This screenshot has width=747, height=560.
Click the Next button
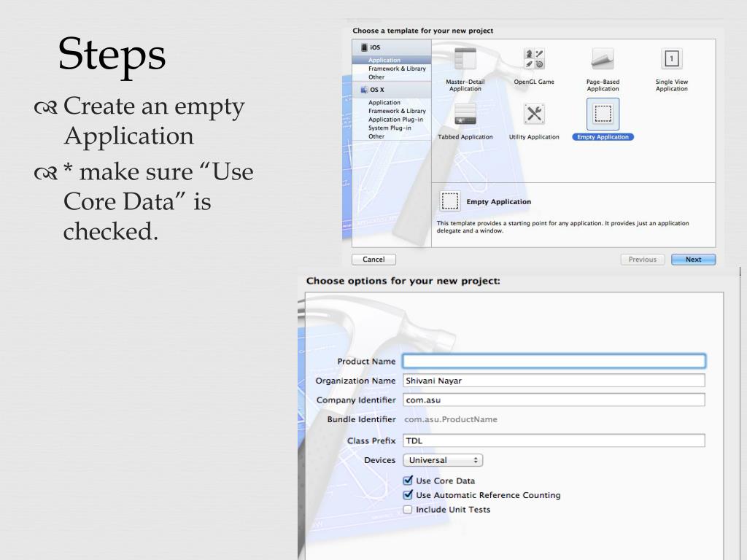click(693, 259)
